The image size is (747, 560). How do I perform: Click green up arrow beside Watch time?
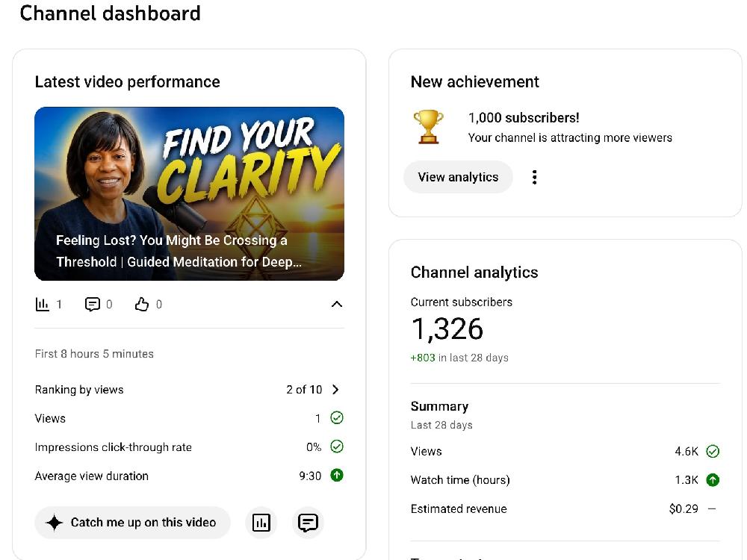point(713,479)
